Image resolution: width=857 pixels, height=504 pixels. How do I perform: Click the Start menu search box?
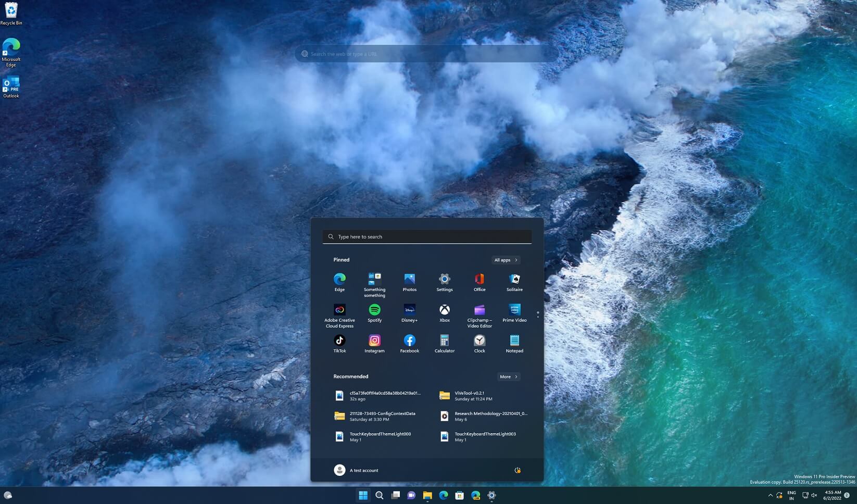tap(426, 236)
